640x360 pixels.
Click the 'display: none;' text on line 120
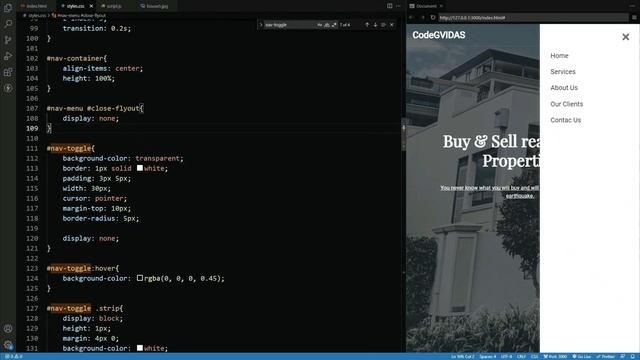tap(91, 238)
